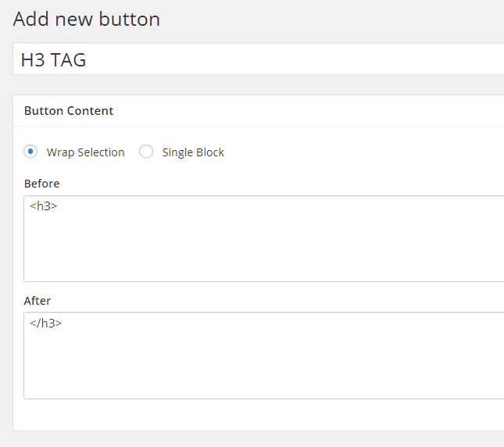
Task: Place cursor on the <h3> opening tag text
Action: [x=44, y=206]
